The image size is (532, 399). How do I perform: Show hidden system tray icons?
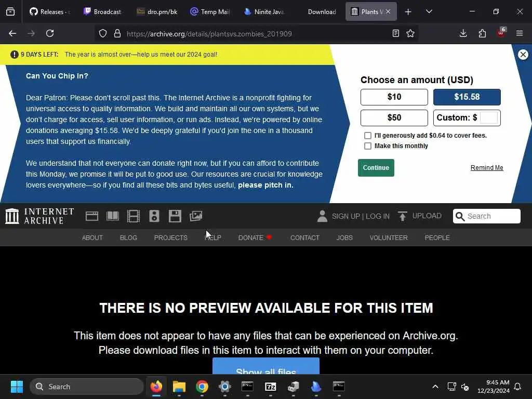[435, 387]
